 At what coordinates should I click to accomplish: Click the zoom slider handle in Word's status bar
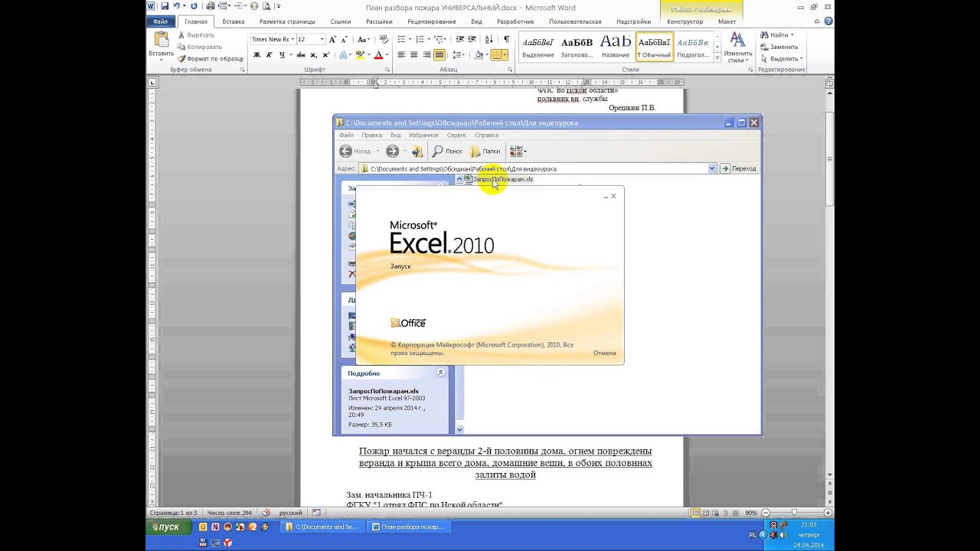[794, 513]
